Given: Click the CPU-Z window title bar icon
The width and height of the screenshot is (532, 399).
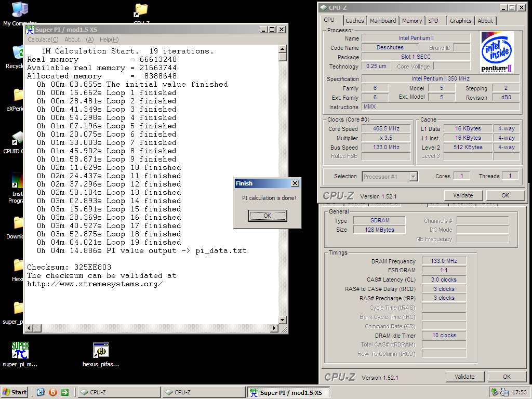Looking at the screenshot, I should [324, 7].
